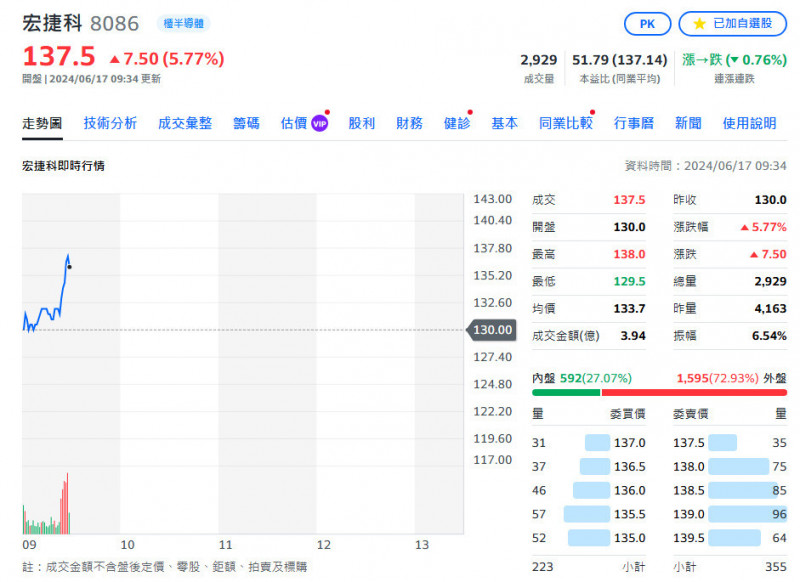This screenshot has width=800, height=582.
Task: Click the 宏捷科 stock name heading
Action: pos(52,23)
